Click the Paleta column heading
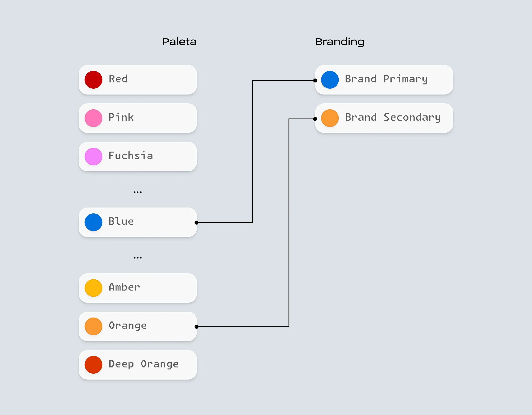Viewport: 532px width, 415px height. pyautogui.click(x=179, y=42)
